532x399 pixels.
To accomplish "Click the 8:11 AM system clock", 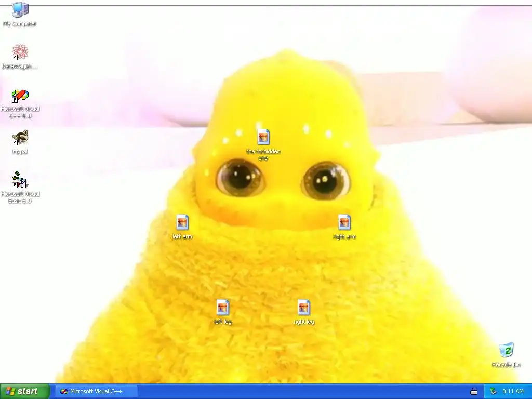I will pyautogui.click(x=513, y=392).
